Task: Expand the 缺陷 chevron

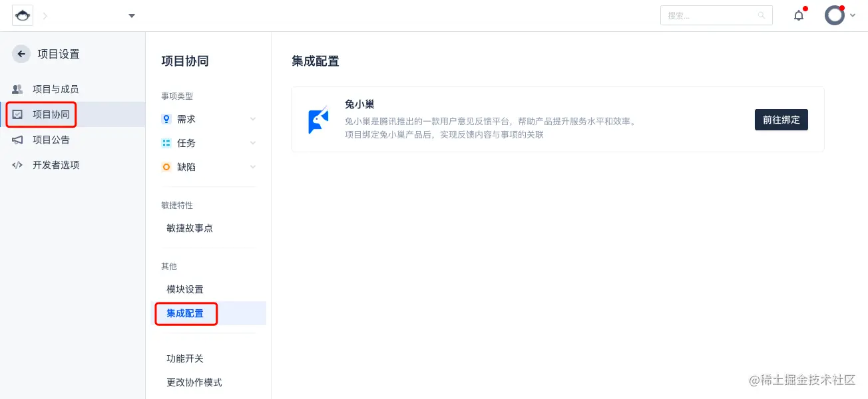Action: (x=253, y=167)
